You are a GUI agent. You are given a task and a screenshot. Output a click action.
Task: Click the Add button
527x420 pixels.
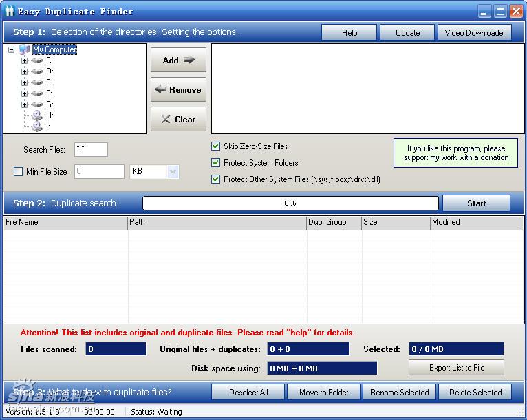tap(178, 60)
